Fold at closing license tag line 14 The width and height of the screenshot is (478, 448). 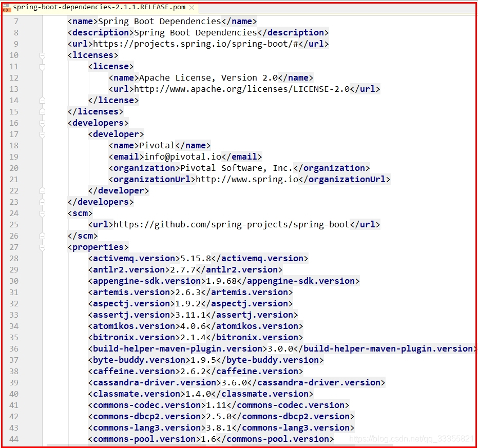coord(43,101)
